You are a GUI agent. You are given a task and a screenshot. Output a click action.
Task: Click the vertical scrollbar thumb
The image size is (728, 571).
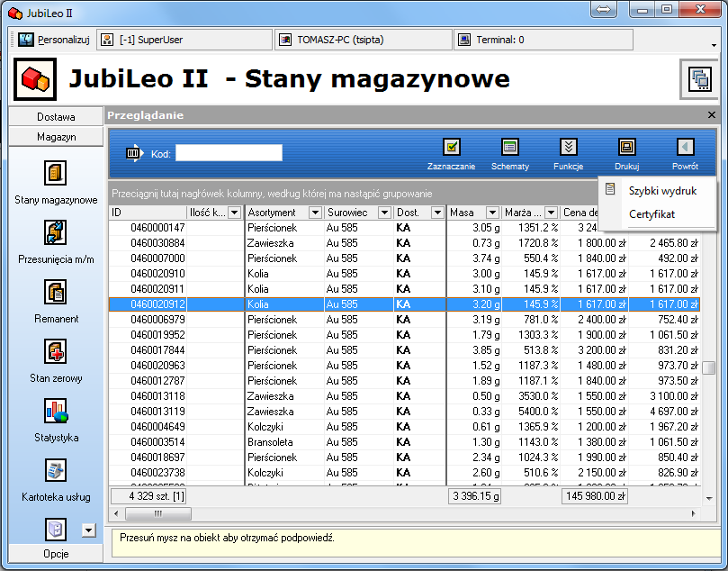[708, 367]
